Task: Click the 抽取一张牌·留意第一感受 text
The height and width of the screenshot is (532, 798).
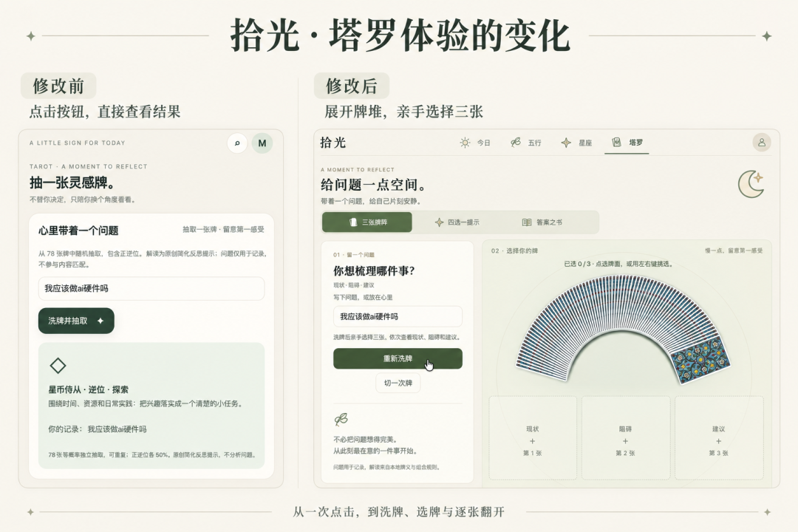Action: 223,230
